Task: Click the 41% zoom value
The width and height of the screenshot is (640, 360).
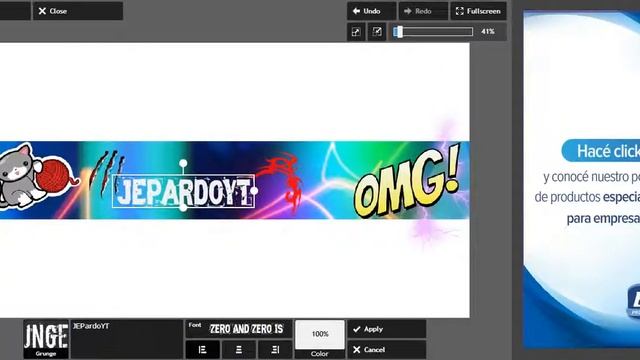Action: pos(488,31)
